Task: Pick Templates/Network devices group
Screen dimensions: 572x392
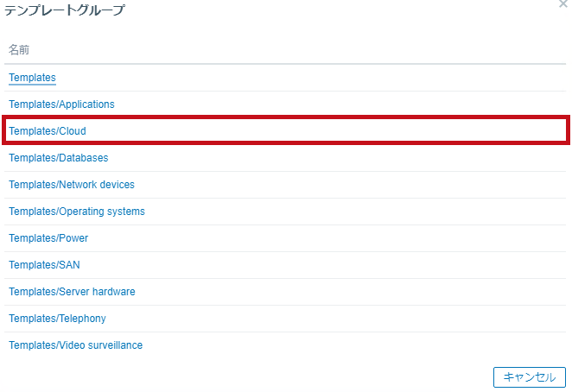Action: (x=72, y=185)
